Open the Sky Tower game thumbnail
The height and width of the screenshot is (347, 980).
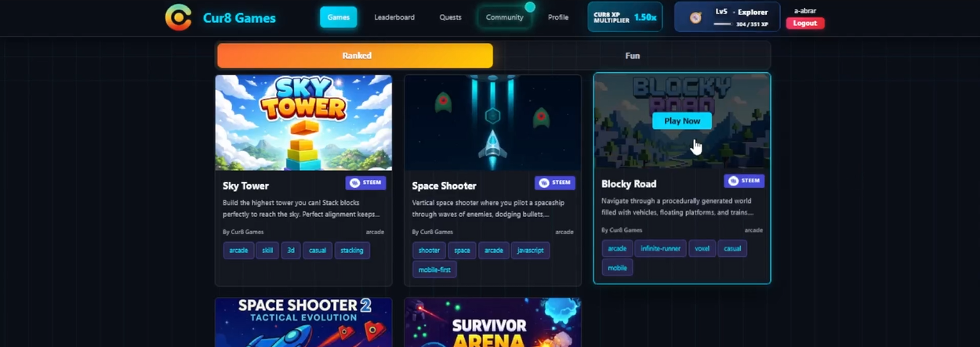pos(303,122)
